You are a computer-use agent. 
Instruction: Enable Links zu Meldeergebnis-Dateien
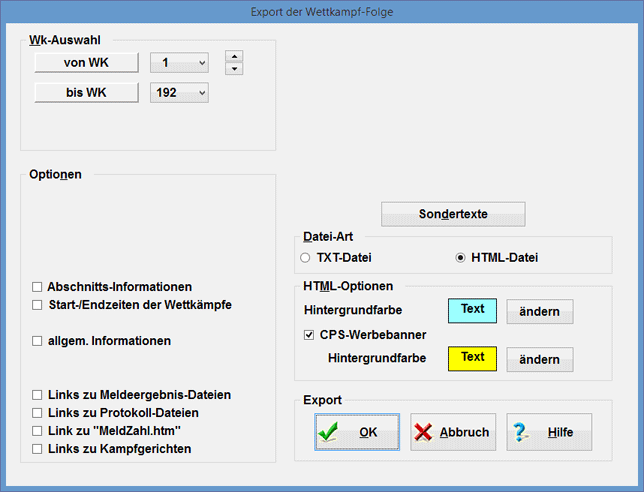38,395
